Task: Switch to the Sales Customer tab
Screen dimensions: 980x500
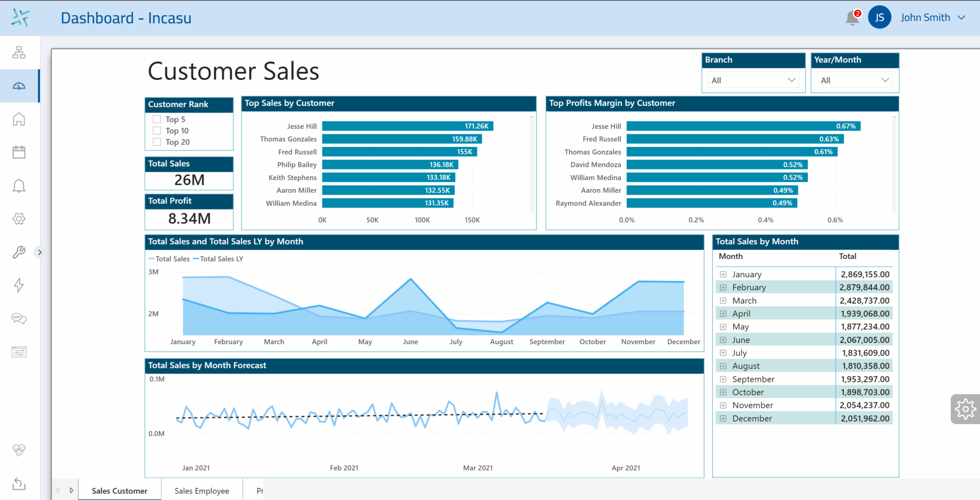Action: pos(120,490)
